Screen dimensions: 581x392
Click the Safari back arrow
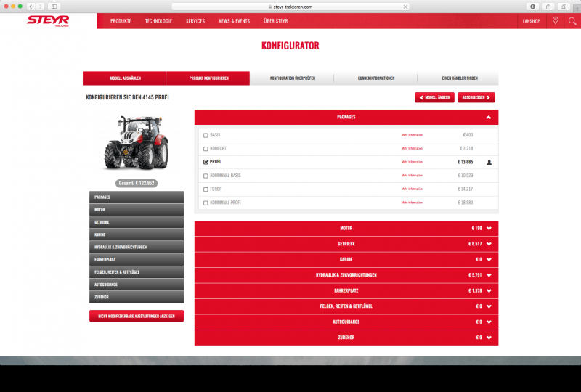(x=31, y=7)
